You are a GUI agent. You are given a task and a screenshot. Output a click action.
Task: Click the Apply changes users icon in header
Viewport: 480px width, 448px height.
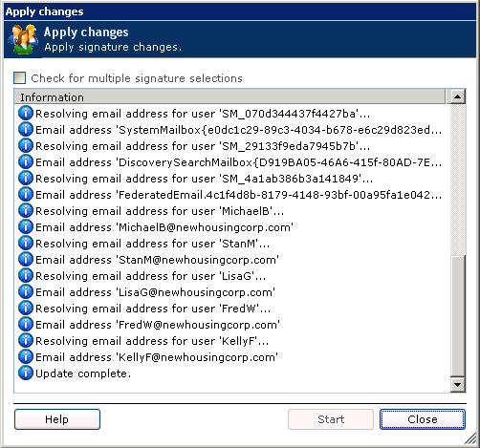(x=24, y=39)
